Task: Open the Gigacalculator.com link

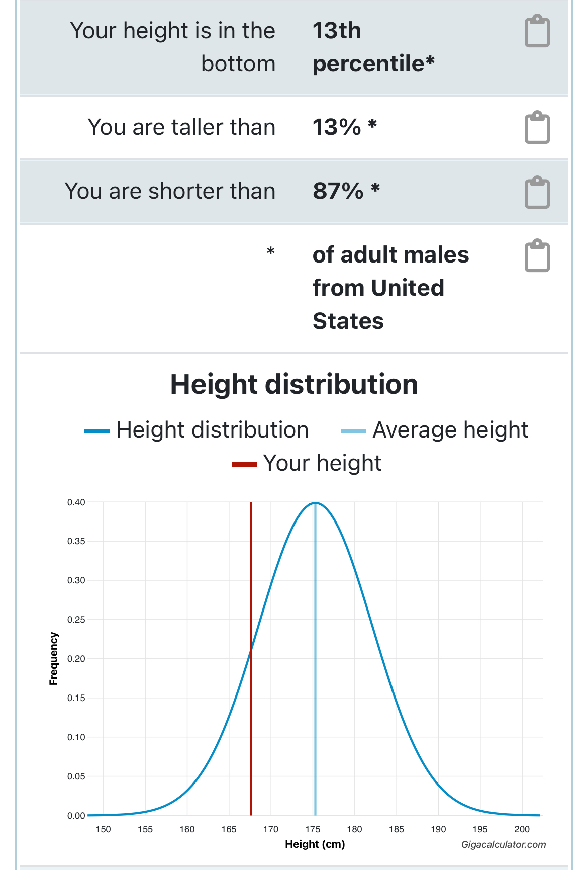Action: pyautogui.click(x=503, y=844)
